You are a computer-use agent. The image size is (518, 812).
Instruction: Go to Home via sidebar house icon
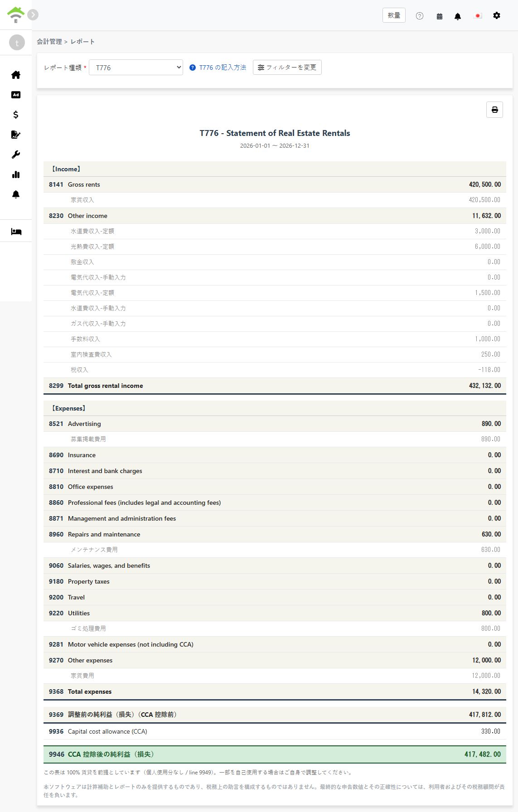16,75
